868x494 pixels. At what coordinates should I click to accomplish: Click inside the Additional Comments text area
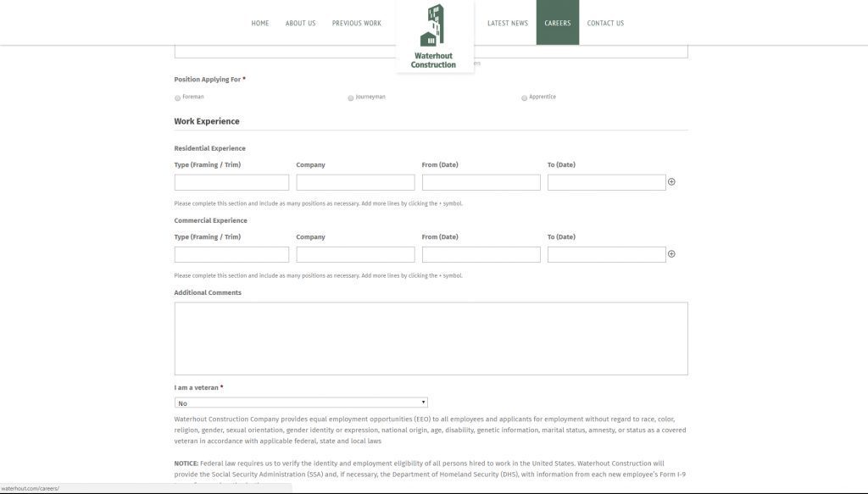click(x=431, y=339)
